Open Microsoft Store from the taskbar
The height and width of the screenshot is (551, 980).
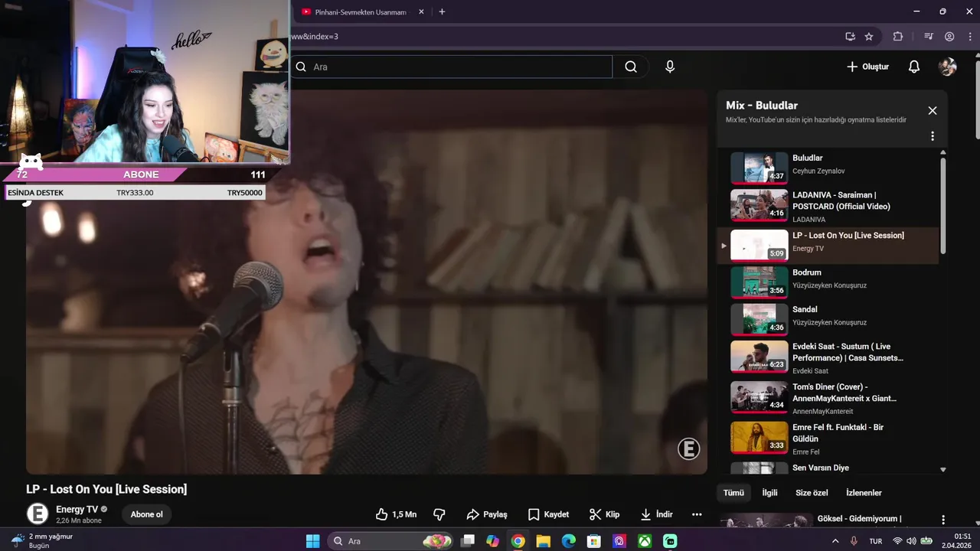click(x=593, y=541)
